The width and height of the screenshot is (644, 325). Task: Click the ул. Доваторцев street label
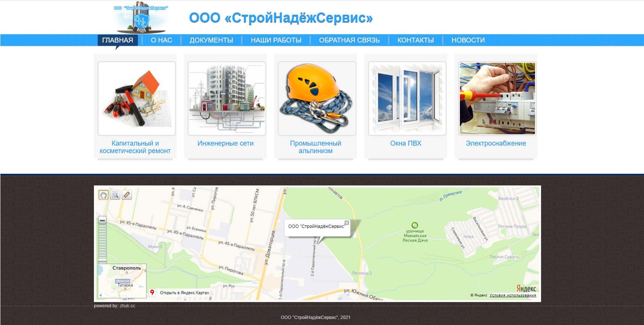[x=269, y=248]
